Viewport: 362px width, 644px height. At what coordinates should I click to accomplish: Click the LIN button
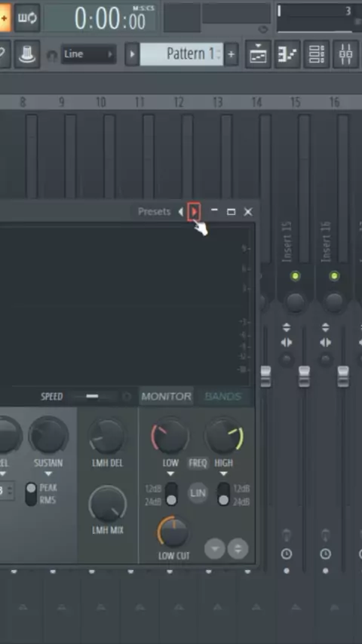pyautogui.click(x=198, y=493)
